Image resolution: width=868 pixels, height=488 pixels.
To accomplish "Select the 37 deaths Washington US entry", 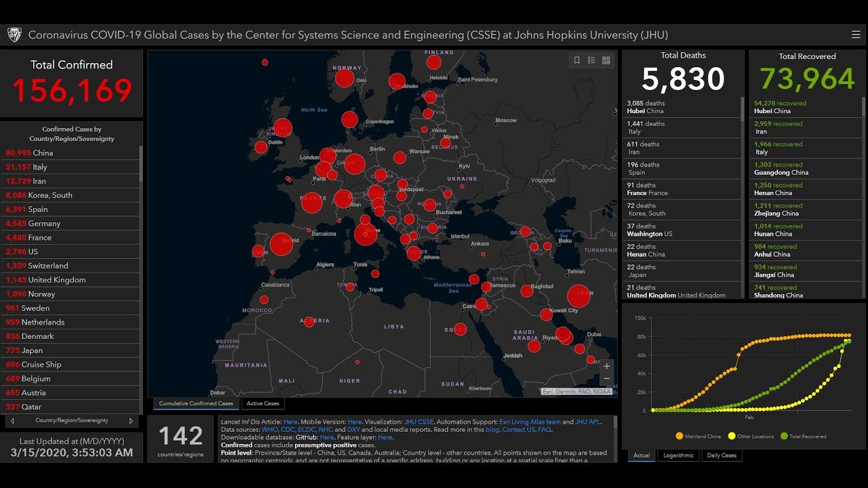I will click(681, 230).
